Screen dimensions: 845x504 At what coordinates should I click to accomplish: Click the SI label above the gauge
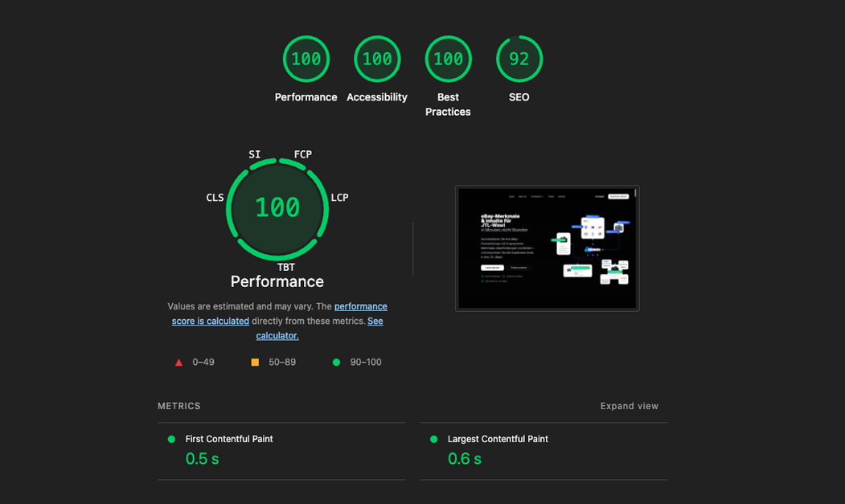(254, 154)
